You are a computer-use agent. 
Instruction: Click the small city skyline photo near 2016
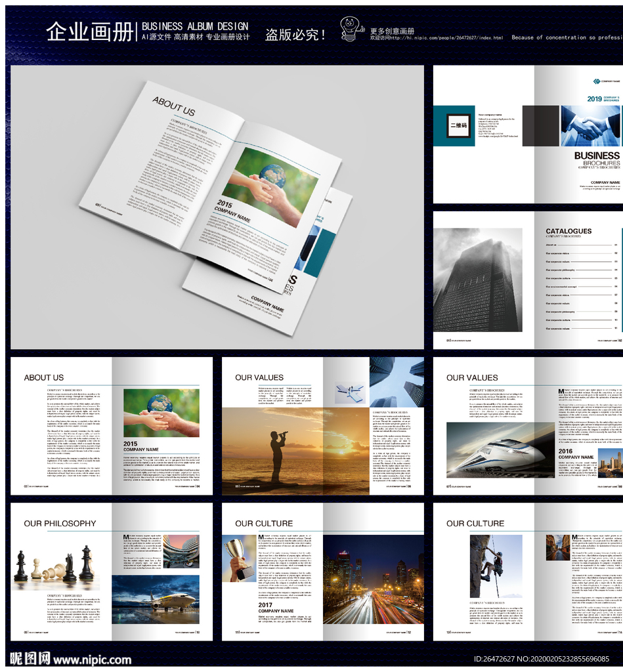point(610,463)
